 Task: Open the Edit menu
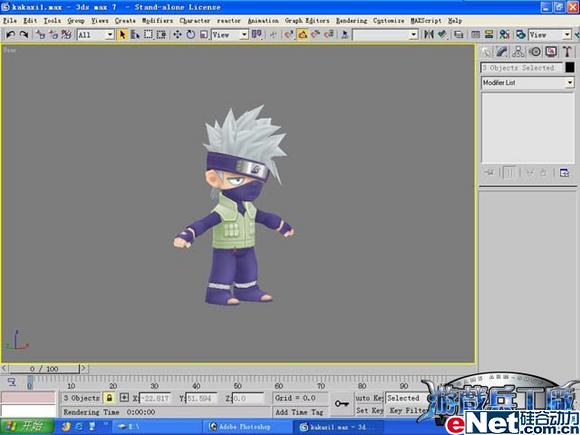[x=30, y=21]
